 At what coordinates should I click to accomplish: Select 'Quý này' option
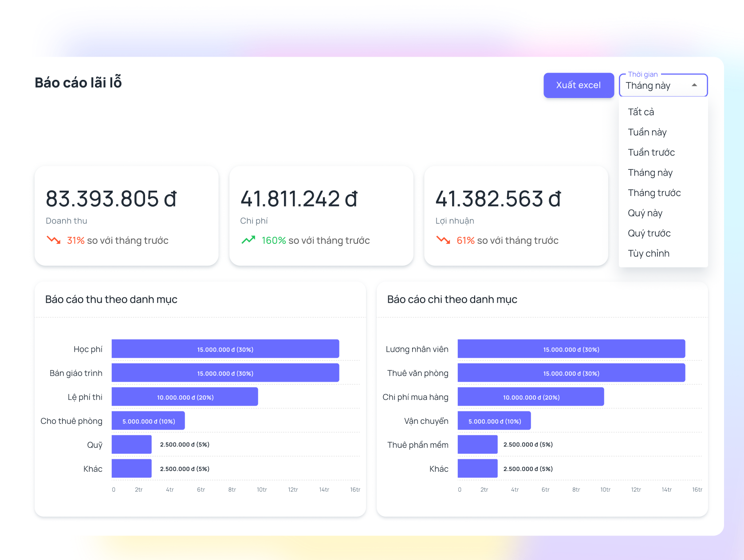(x=645, y=213)
